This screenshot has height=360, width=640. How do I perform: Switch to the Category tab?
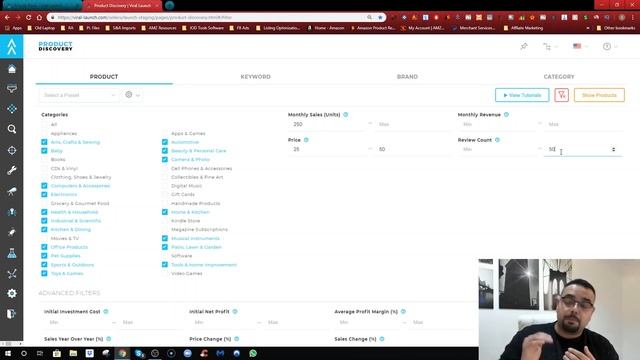pyautogui.click(x=559, y=77)
